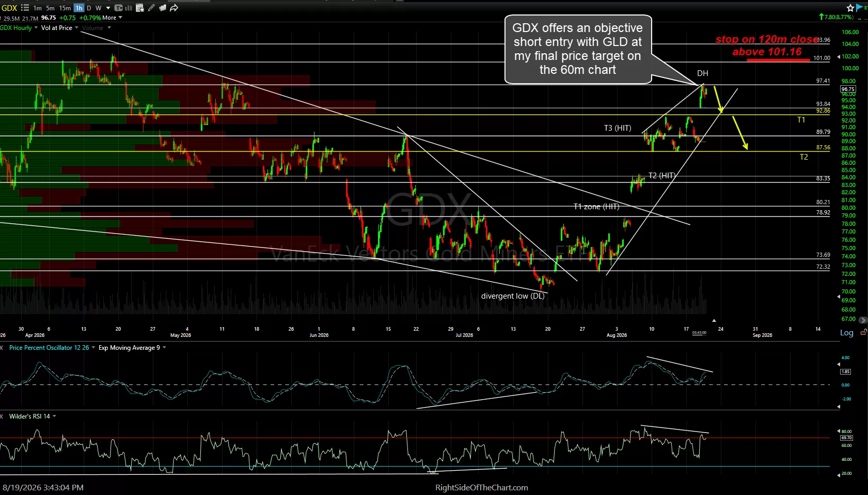Select the 1h timeframe
This screenshot has width=868, height=495.
tap(79, 8)
